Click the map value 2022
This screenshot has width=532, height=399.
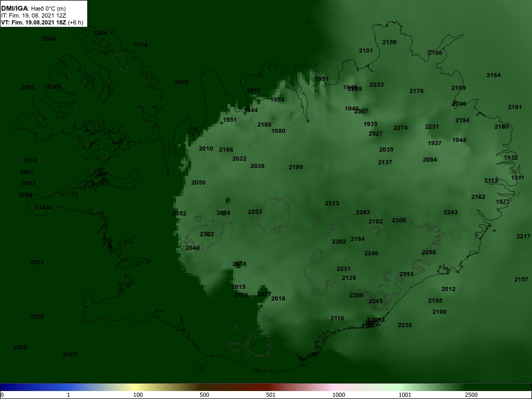pos(239,159)
